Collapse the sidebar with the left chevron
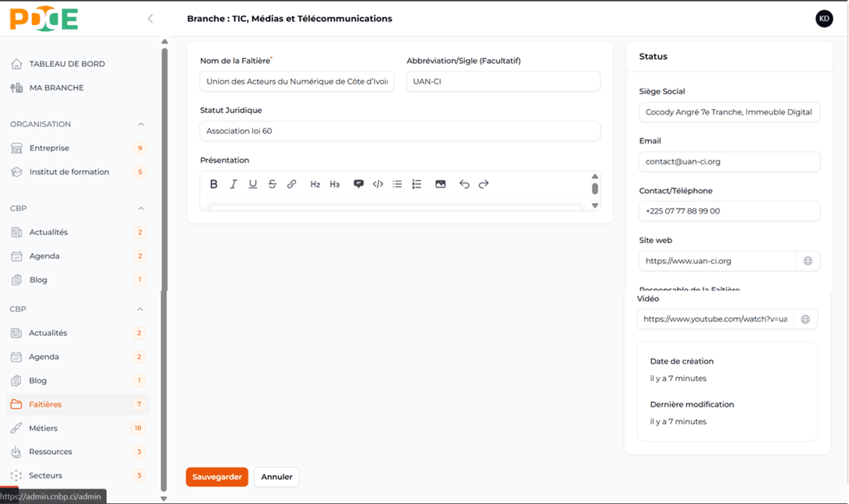849x504 pixels. coord(150,19)
